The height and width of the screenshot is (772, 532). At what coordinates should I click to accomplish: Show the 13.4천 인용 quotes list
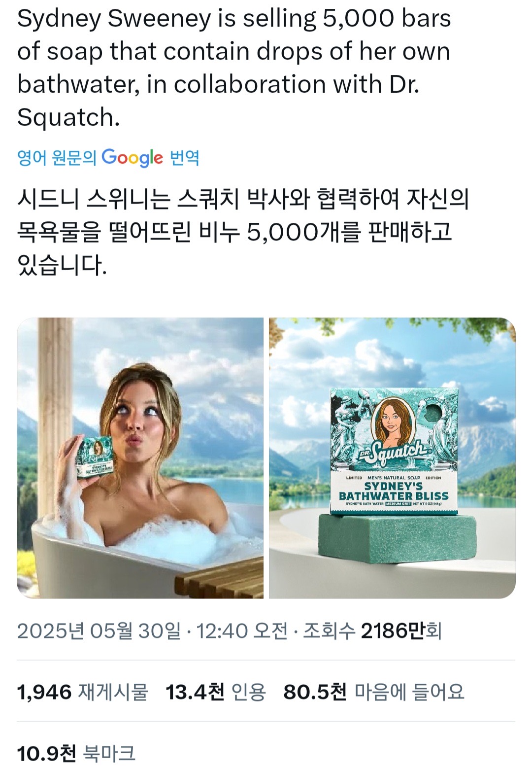click(x=216, y=692)
